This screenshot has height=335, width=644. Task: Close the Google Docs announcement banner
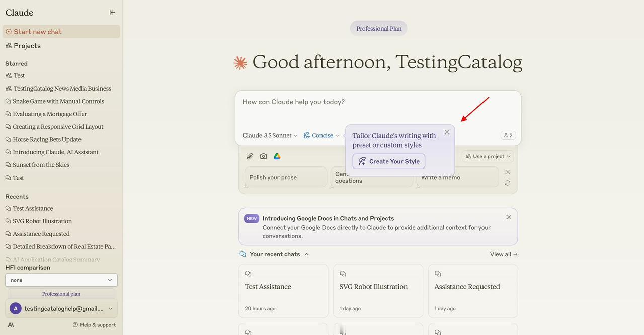coord(509,217)
